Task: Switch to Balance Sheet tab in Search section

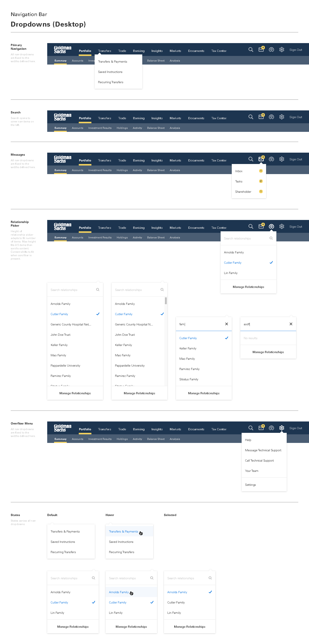Action: pyautogui.click(x=156, y=128)
